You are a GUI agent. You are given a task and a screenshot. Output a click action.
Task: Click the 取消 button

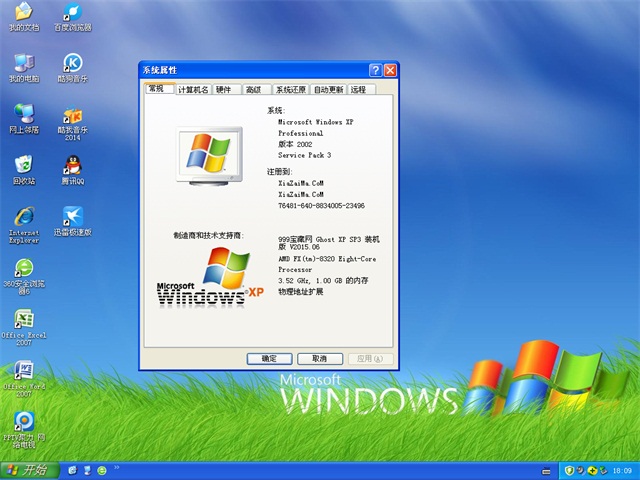[319, 358]
